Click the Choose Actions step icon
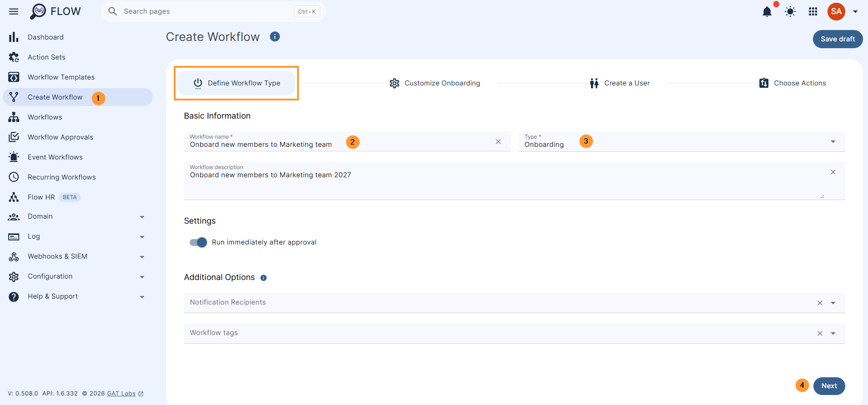 (764, 83)
